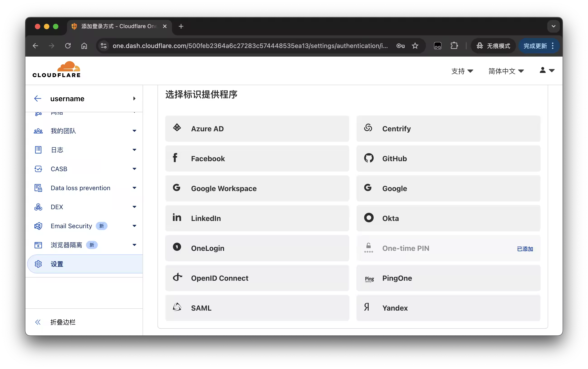This screenshot has height=369, width=588.
Task: Click the collapse sidebar double-chevron icon
Action: (38, 322)
